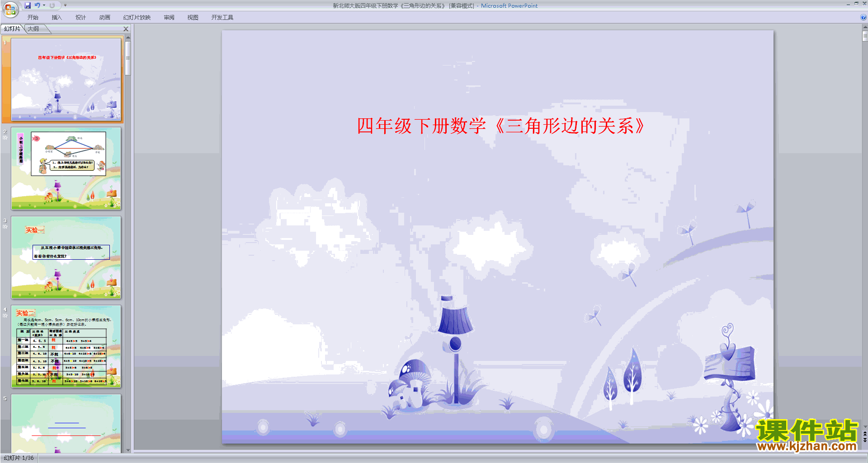Save the presentation with the floppy disk icon
The image size is (868, 463).
pyautogui.click(x=28, y=5)
